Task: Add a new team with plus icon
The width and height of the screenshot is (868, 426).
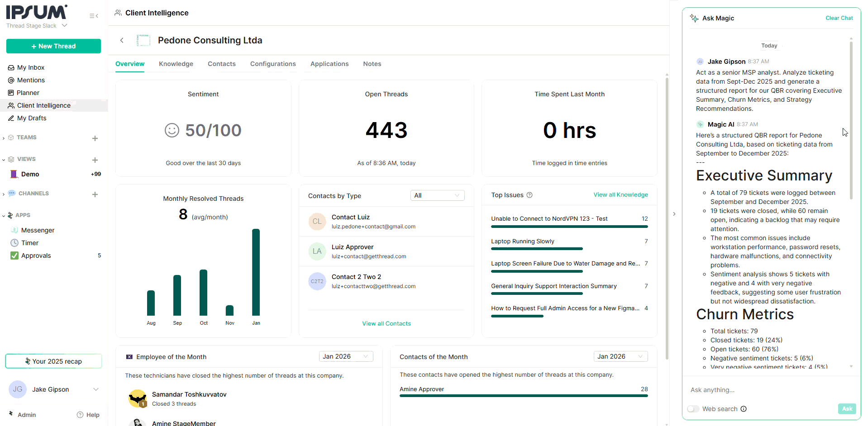Action: [x=95, y=138]
